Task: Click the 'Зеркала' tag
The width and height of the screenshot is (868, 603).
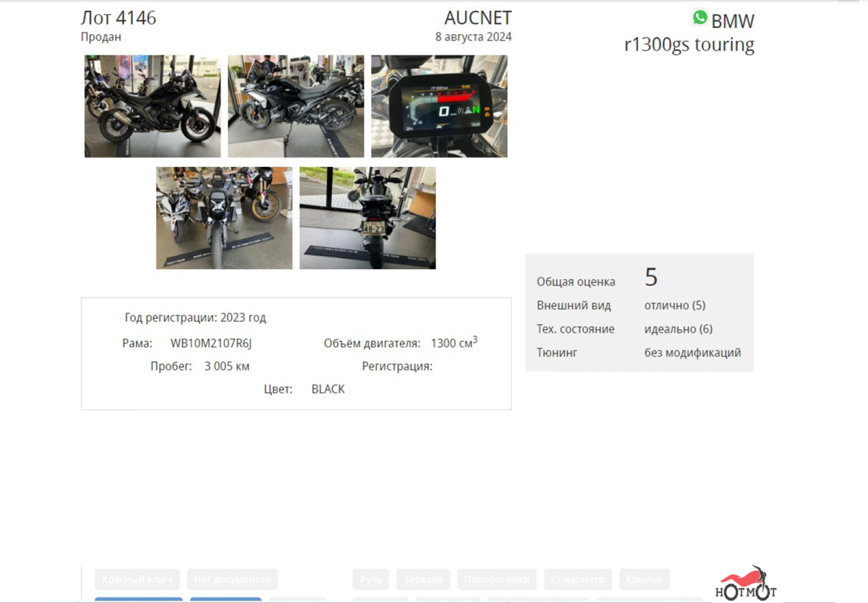Action: pyautogui.click(x=423, y=579)
